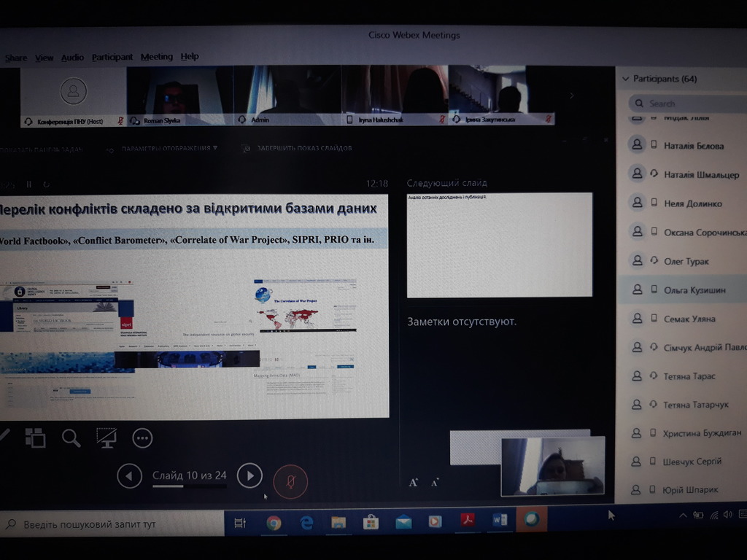
Task: Toggle the red muted microphone button
Action: [290, 481]
